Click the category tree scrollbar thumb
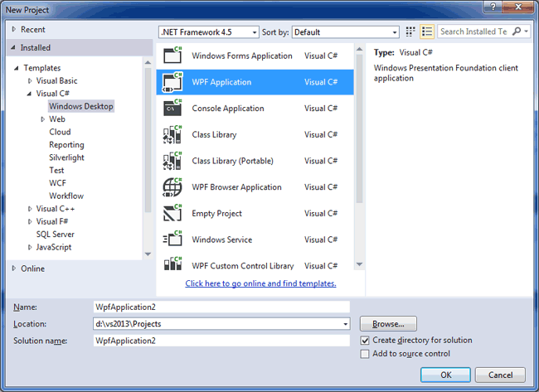 point(148,140)
